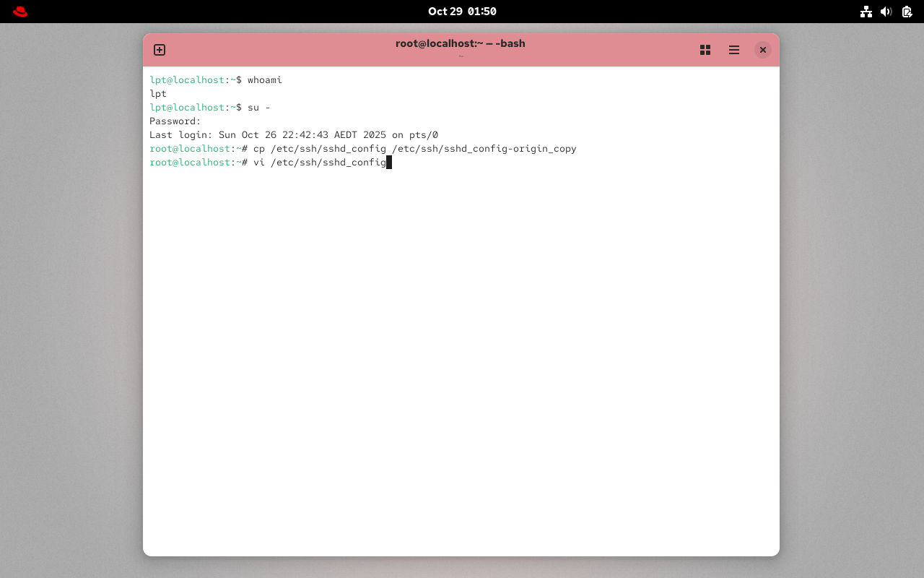This screenshot has width=924, height=578.
Task: Click the blinking block cursor
Action: [390, 162]
